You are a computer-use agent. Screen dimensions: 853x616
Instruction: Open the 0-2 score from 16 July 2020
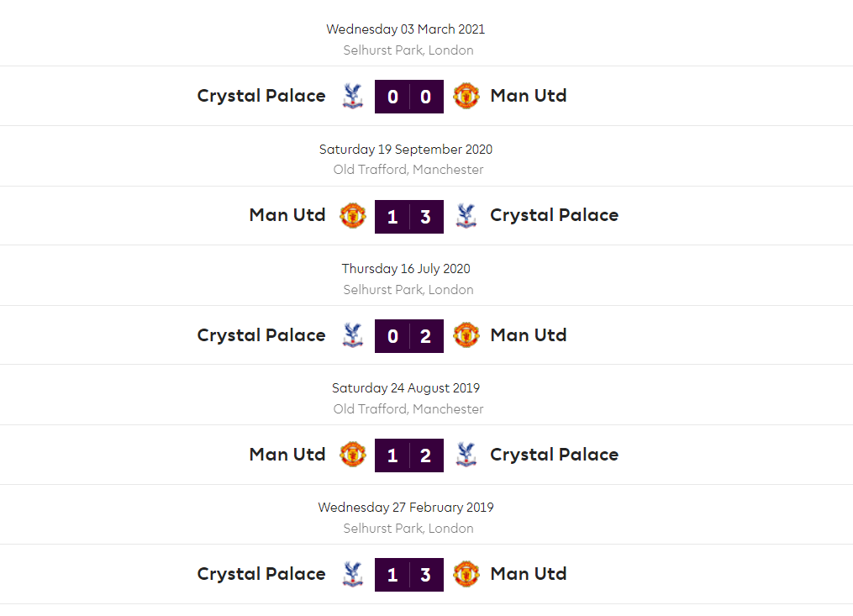click(x=409, y=336)
